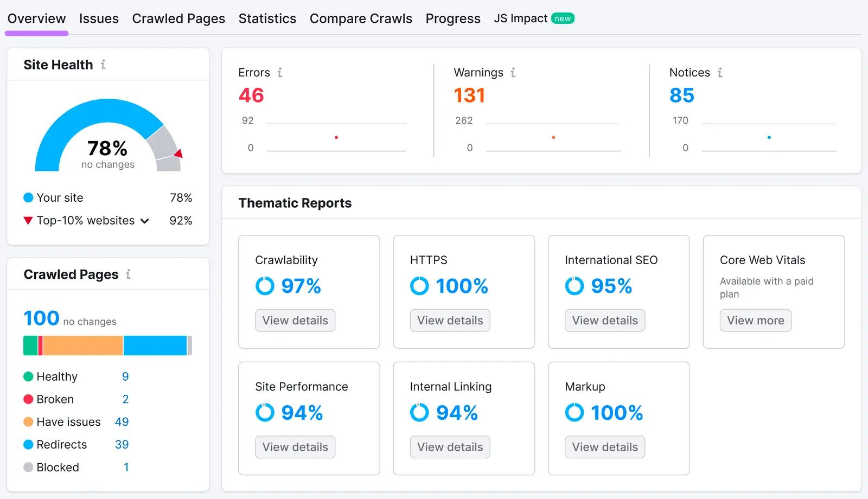Click the Markup progress ring icon
Viewport: 868px width, 499px height.
pos(574,412)
